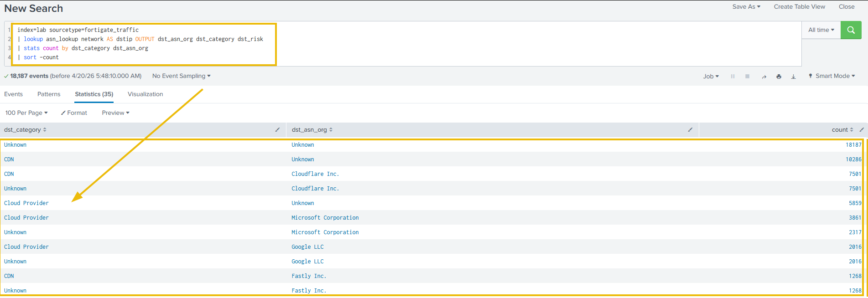Select Google LLC in the Cloud Provider row
The height and width of the screenshot is (298, 868).
coord(307,247)
